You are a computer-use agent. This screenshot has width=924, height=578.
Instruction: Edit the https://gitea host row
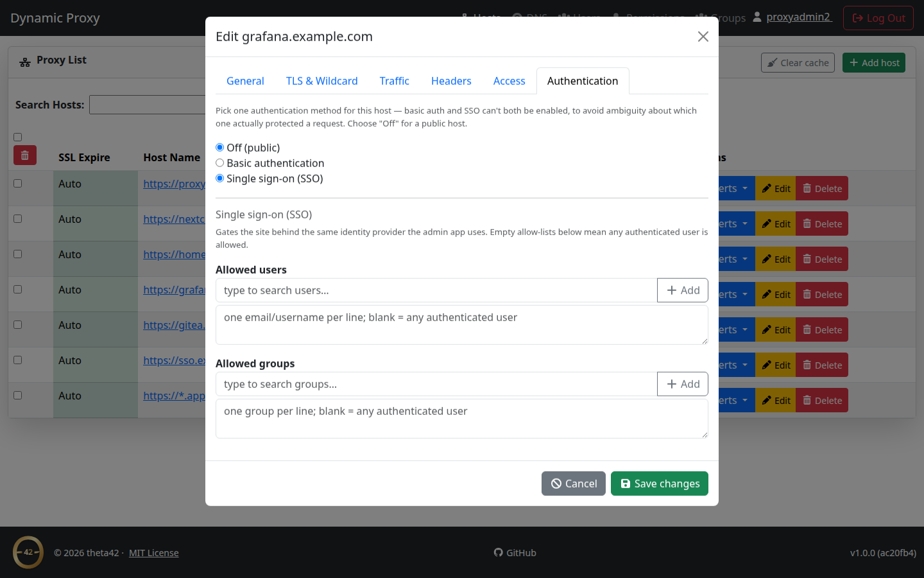point(776,329)
